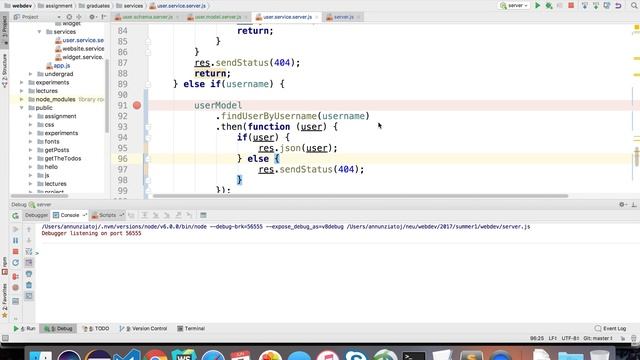Click the services breadcrumb in navigation bar
Screen dimensions: 640x360
pos(130,6)
